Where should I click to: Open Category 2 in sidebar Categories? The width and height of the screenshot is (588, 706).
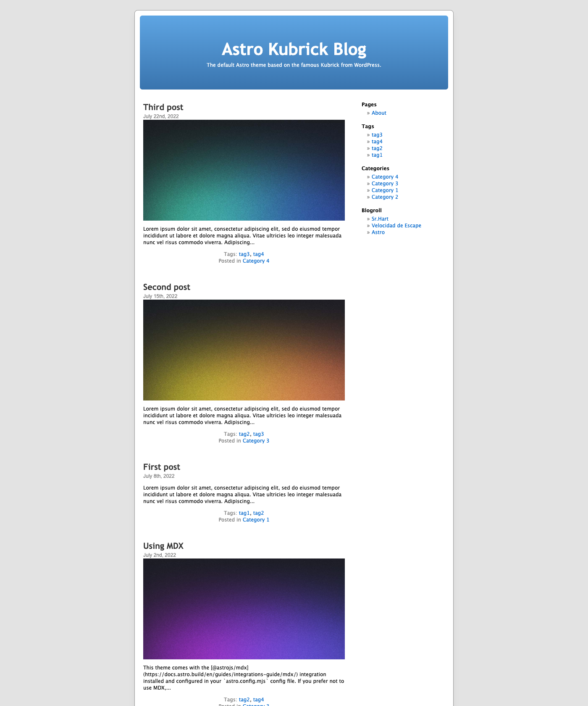[385, 197]
